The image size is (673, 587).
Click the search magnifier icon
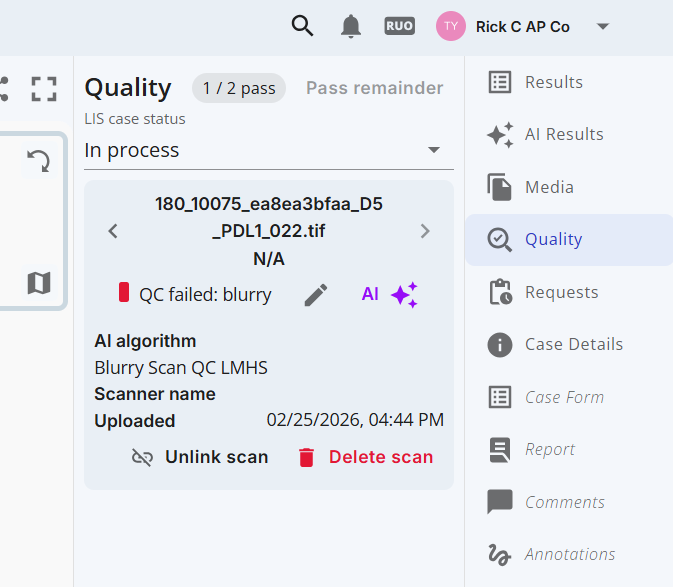tap(302, 26)
